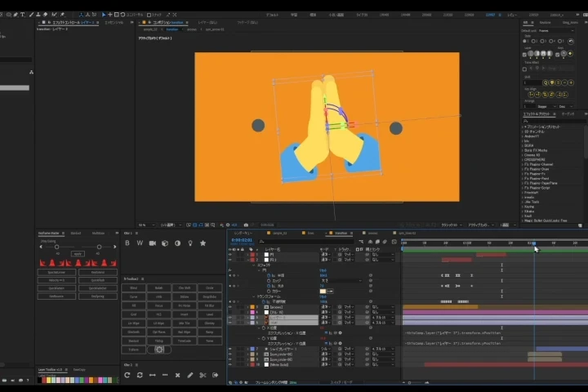
Task: Pick the blue label color swatch
Action: point(78,380)
